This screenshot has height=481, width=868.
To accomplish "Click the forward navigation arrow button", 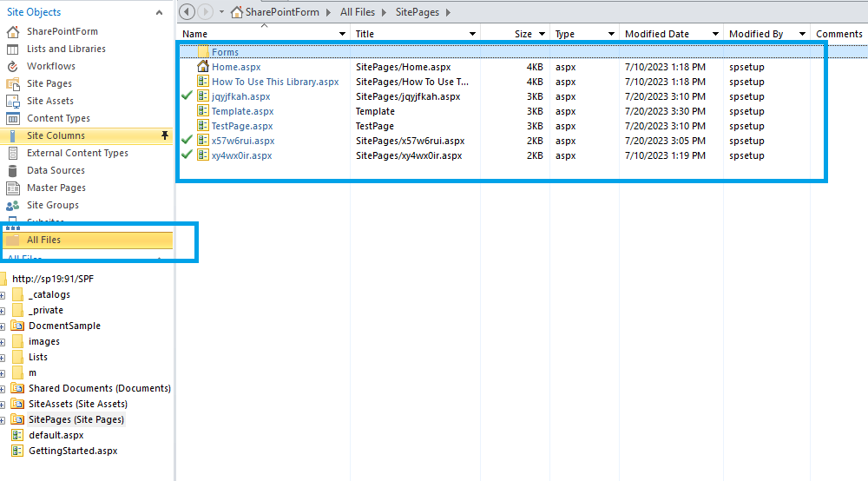I will (x=206, y=11).
